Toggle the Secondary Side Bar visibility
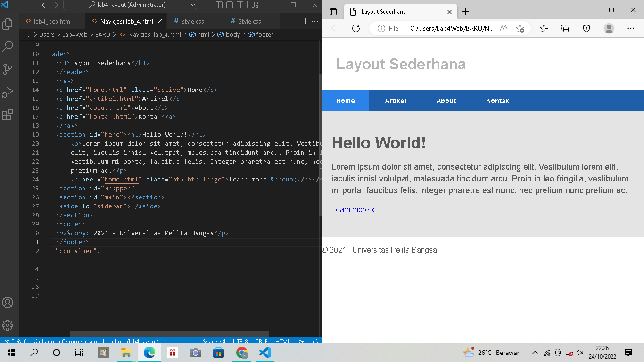Viewport: 644px width, 362px height. [x=240, y=4]
